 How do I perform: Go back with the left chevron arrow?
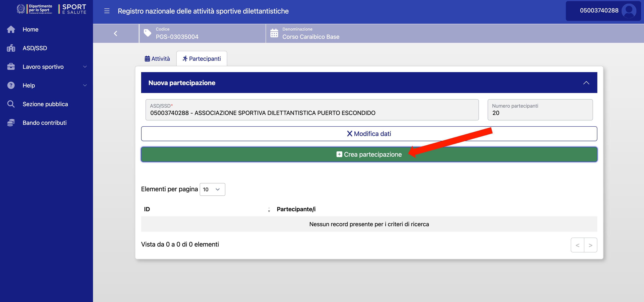pyautogui.click(x=116, y=33)
